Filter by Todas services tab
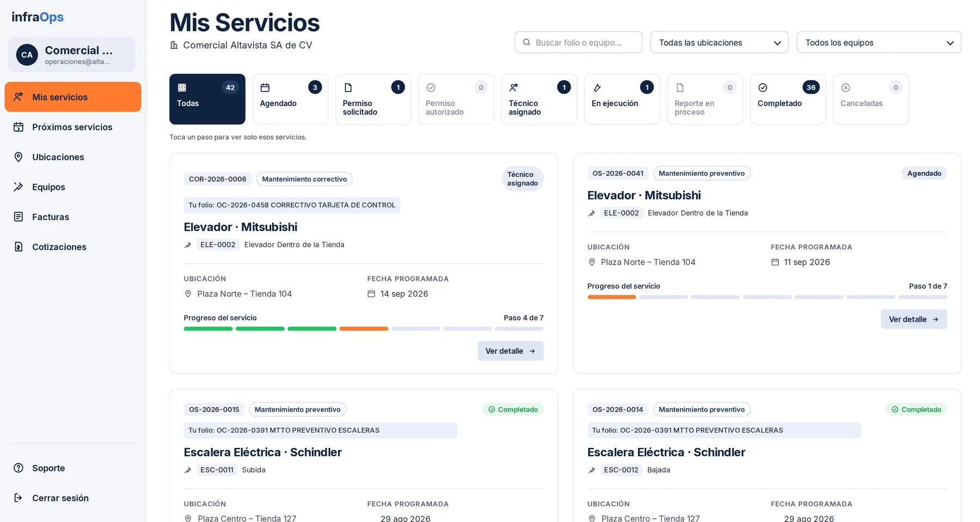Image resolution: width=980 pixels, height=522 pixels. tap(207, 99)
